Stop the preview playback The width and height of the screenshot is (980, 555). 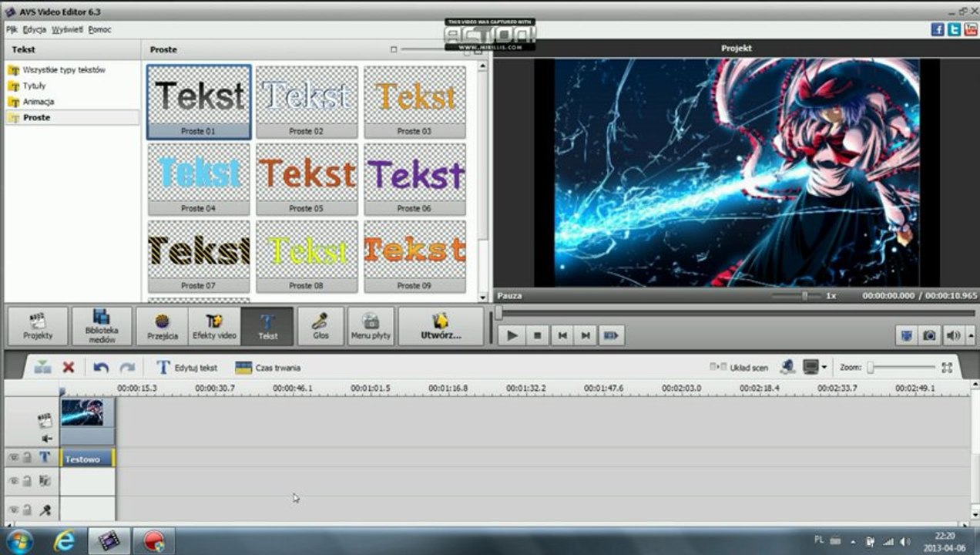(x=537, y=335)
